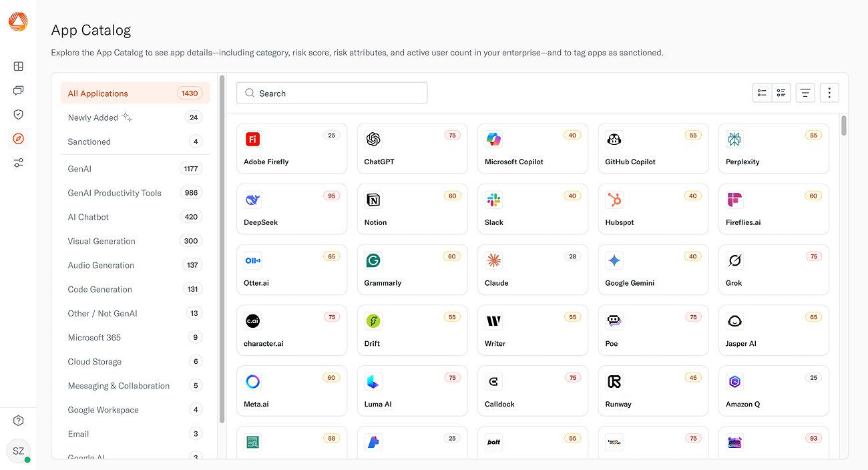
Task: Click the help question mark icon
Action: pyautogui.click(x=19, y=421)
